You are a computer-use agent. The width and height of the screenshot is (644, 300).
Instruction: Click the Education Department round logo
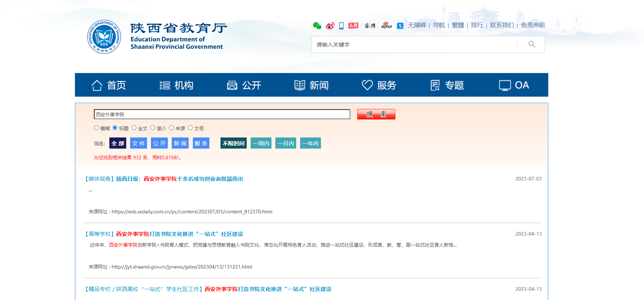pyautogui.click(x=104, y=37)
